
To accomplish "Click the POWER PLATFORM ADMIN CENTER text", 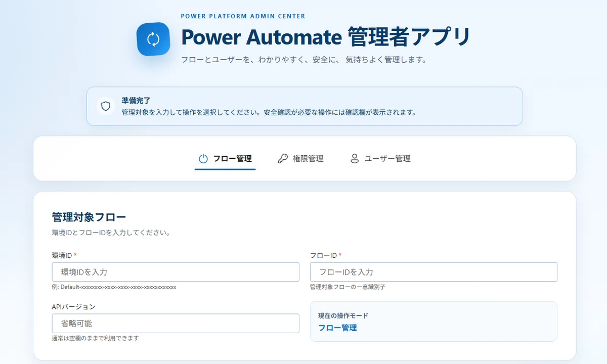I will point(243,16).
